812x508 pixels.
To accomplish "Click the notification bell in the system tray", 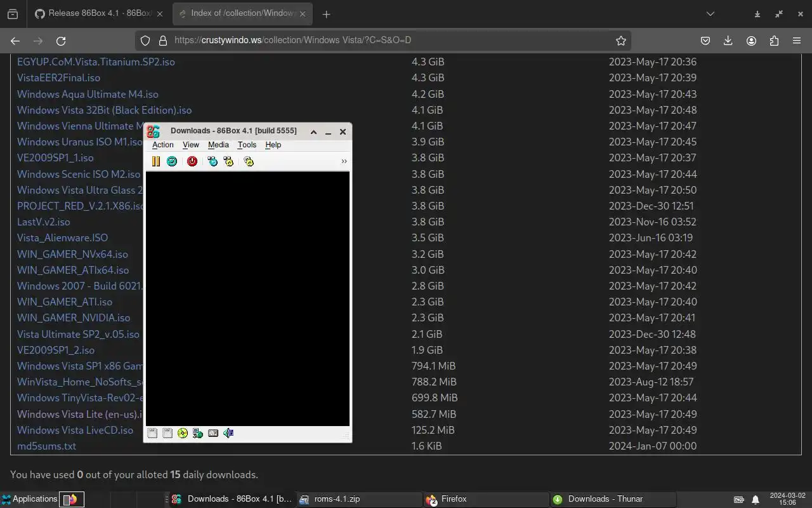I will tap(756, 500).
